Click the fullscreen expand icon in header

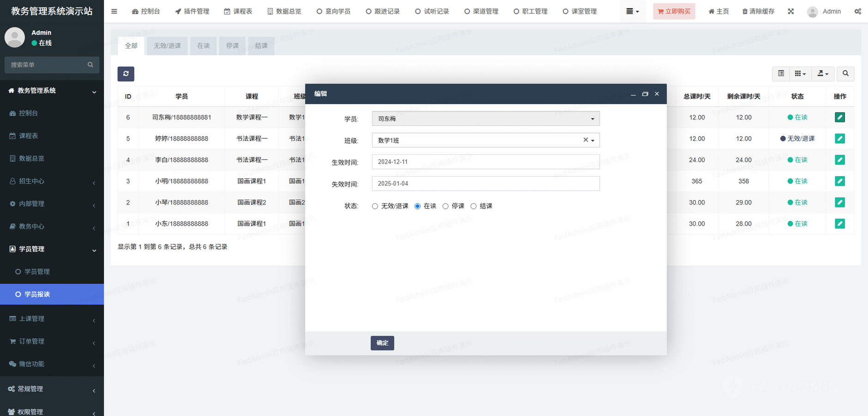790,12
